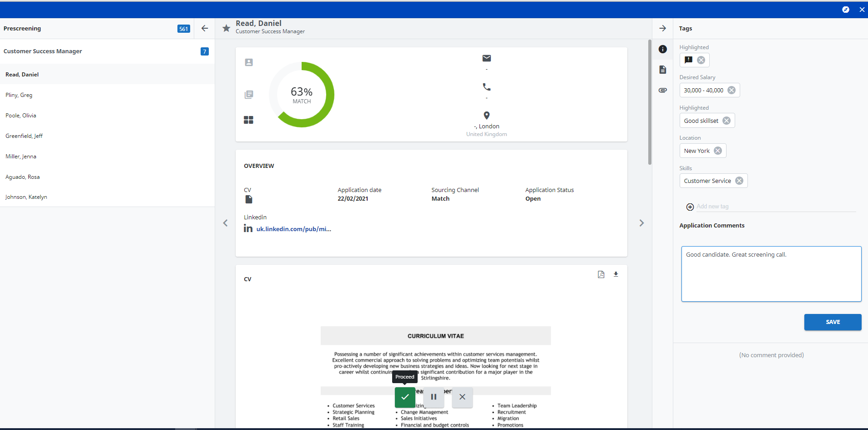
Task: Select Aguado, Rosa in candidate list
Action: click(x=107, y=177)
